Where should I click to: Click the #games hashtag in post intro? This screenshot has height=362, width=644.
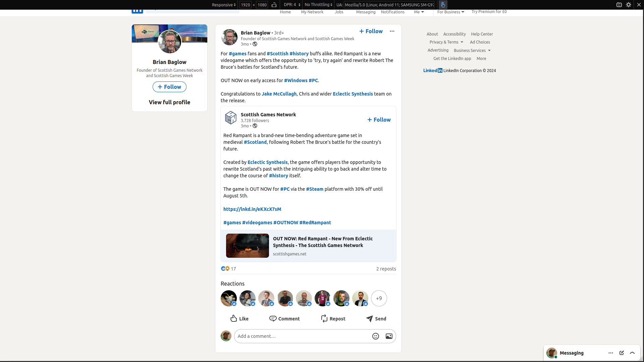tap(237, 54)
